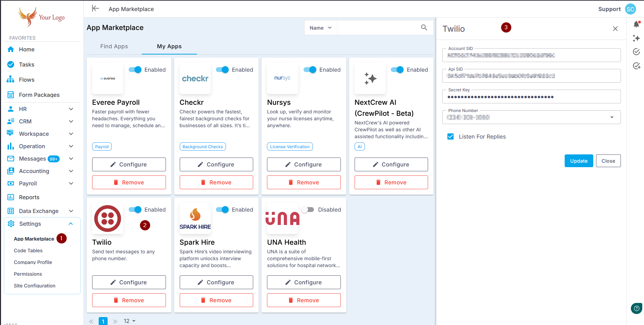Image resolution: width=644 pixels, height=325 pixels.
Task: Disable the Twilio toggle
Action: (x=135, y=210)
